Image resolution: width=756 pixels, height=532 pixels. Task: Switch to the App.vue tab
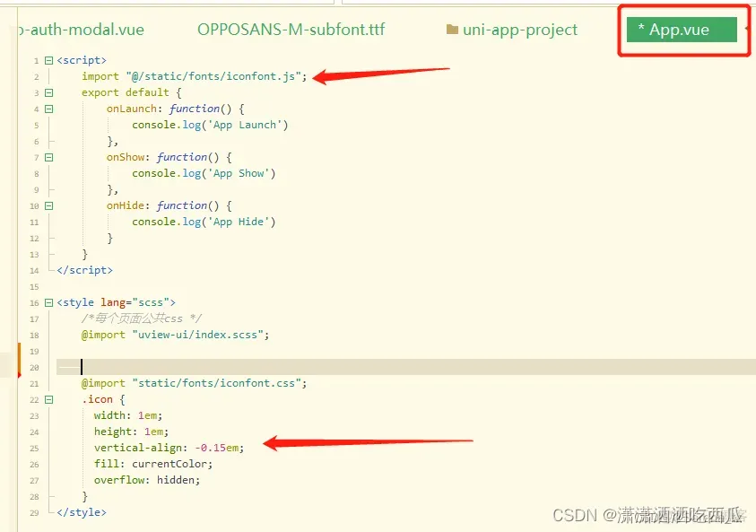point(682,30)
